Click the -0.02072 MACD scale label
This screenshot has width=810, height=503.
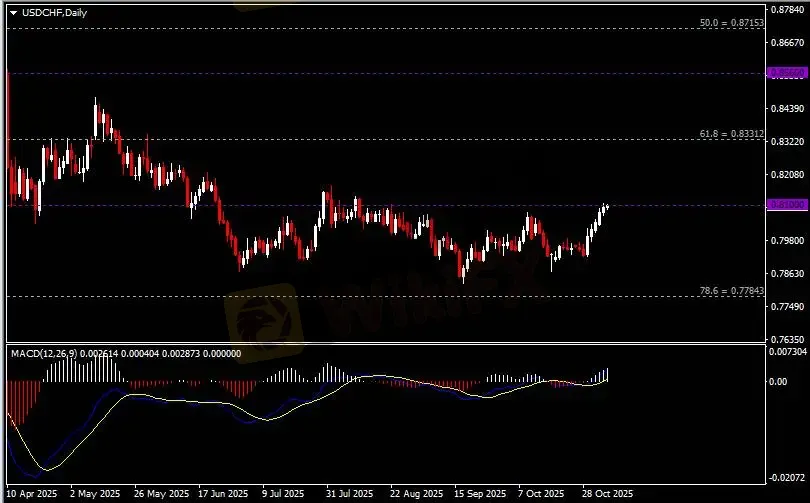point(788,478)
